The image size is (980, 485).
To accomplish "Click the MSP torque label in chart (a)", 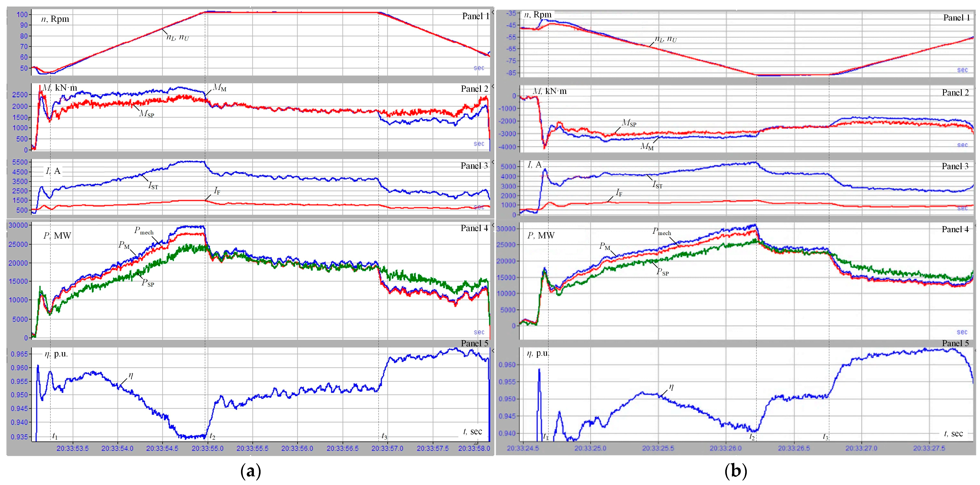I will [x=146, y=114].
